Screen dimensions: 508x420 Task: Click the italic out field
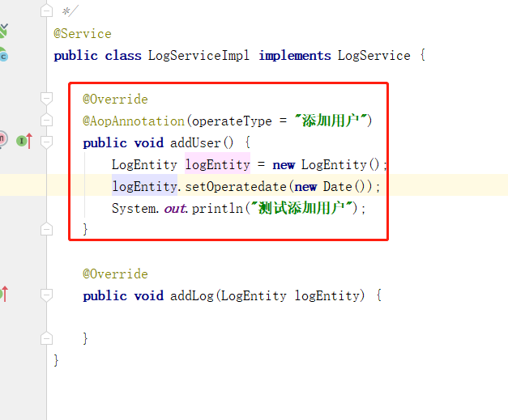(x=175, y=209)
